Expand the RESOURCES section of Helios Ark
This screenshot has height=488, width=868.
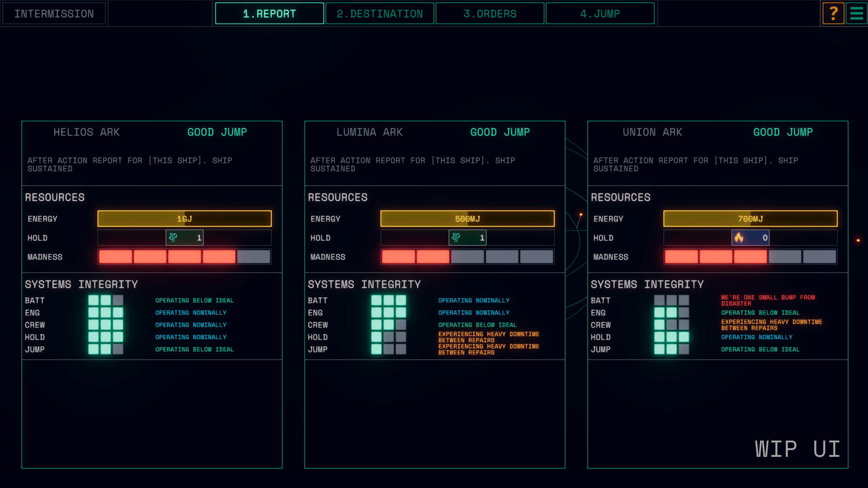[55, 197]
